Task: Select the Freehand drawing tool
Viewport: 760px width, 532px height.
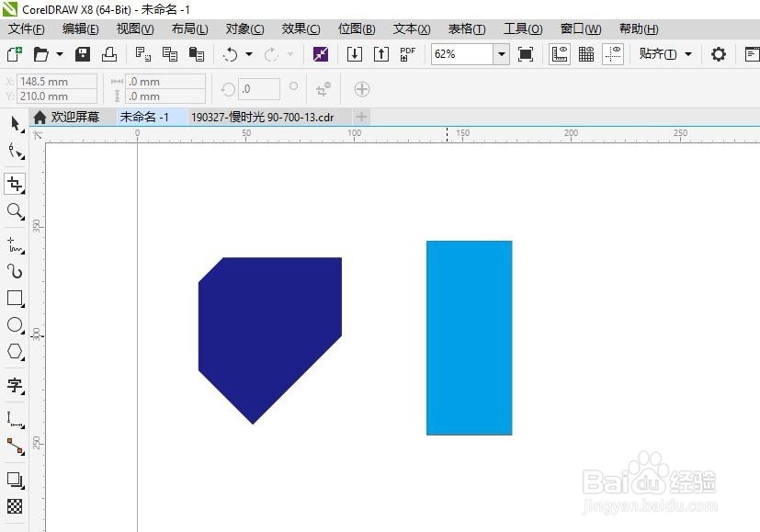Action: [x=16, y=245]
